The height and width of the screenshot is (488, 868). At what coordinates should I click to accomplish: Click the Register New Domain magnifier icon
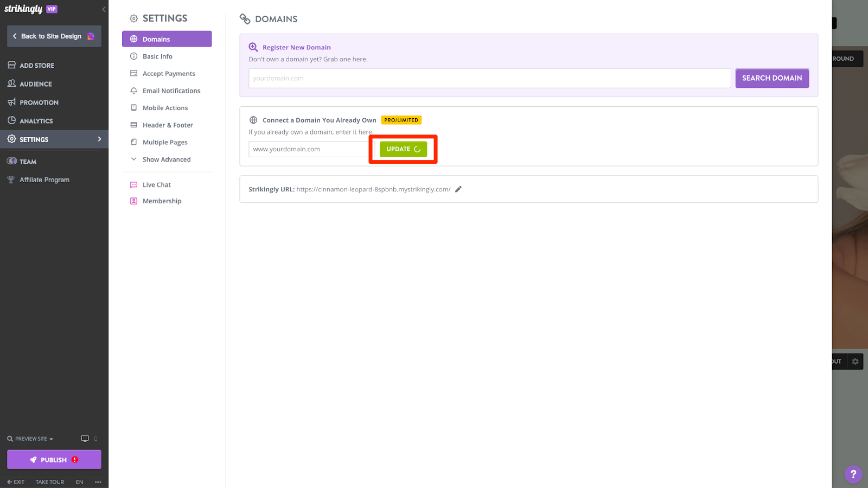click(253, 47)
